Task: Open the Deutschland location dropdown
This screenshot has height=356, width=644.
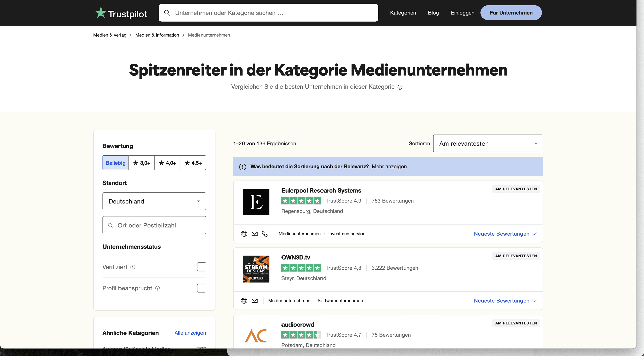Action: (154, 201)
